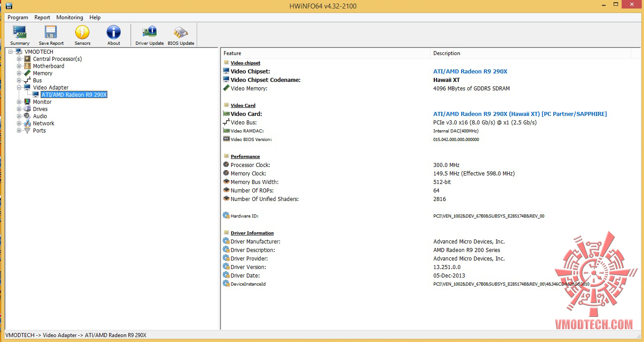Click the Bus tree icon
The height and width of the screenshot is (342, 644).
pyautogui.click(x=28, y=80)
